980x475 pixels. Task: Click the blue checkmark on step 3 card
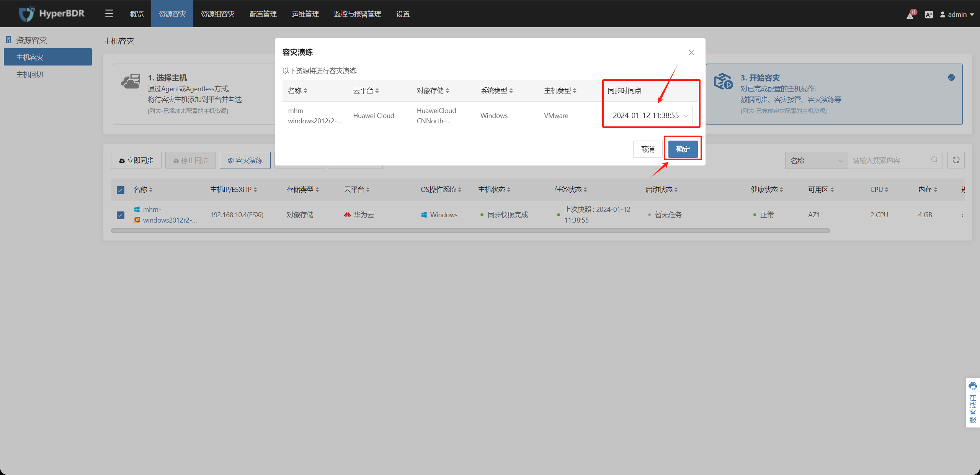[x=951, y=78]
